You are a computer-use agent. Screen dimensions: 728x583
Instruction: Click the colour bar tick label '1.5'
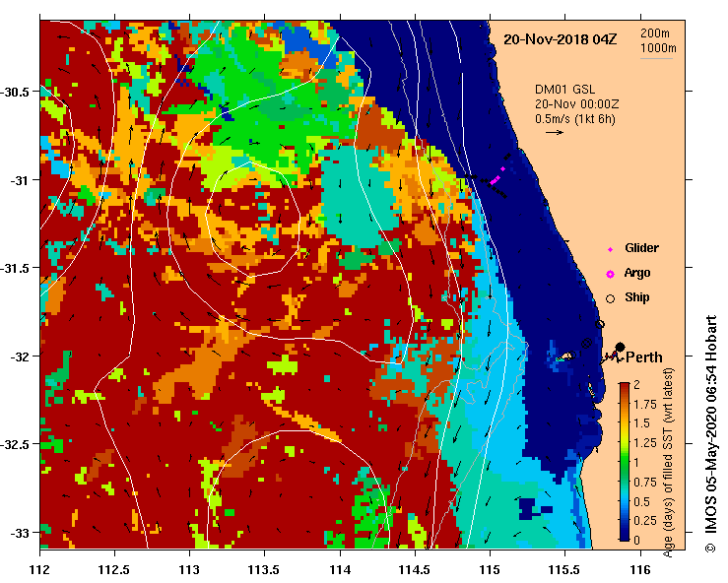coord(641,423)
